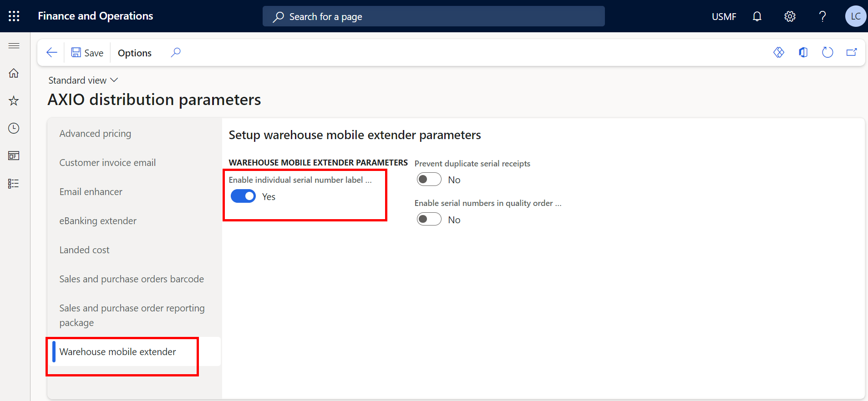Click Setup warehouse mobile extender parameters heading
This screenshot has height=401, width=868.
pos(355,135)
